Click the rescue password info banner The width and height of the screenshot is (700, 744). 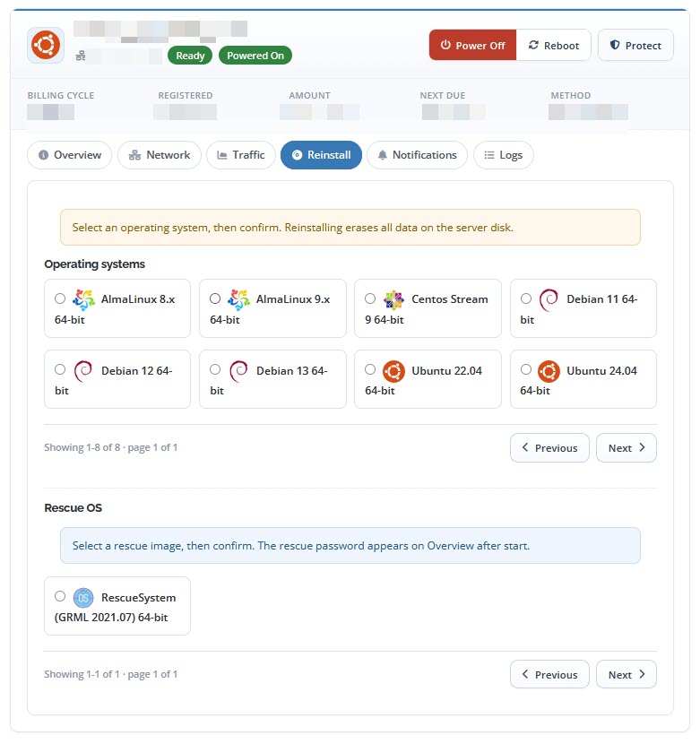[350, 546]
